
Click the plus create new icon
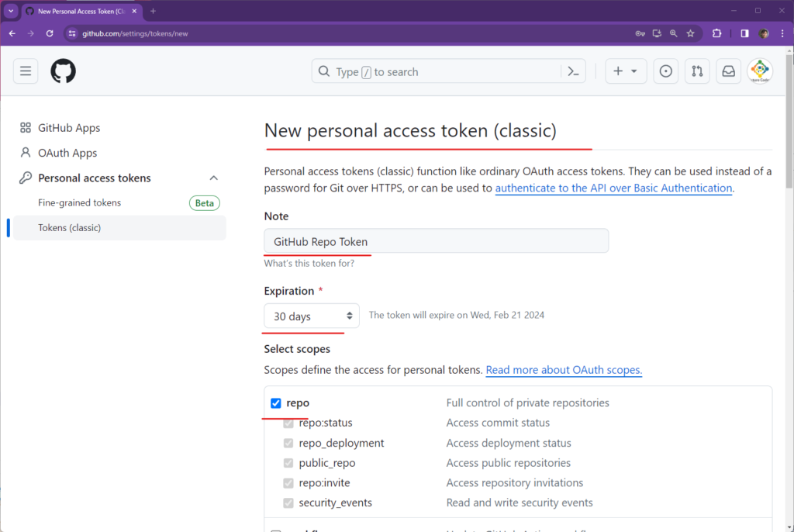(618, 71)
